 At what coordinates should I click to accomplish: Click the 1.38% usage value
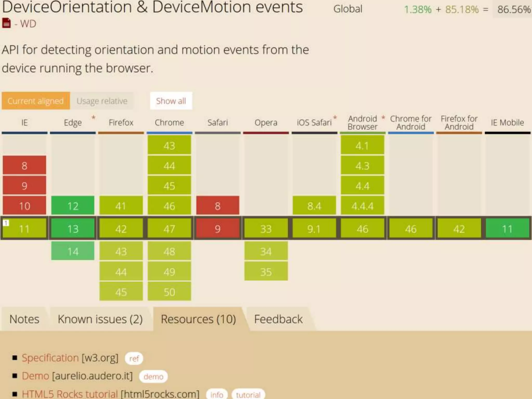(418, 9)
